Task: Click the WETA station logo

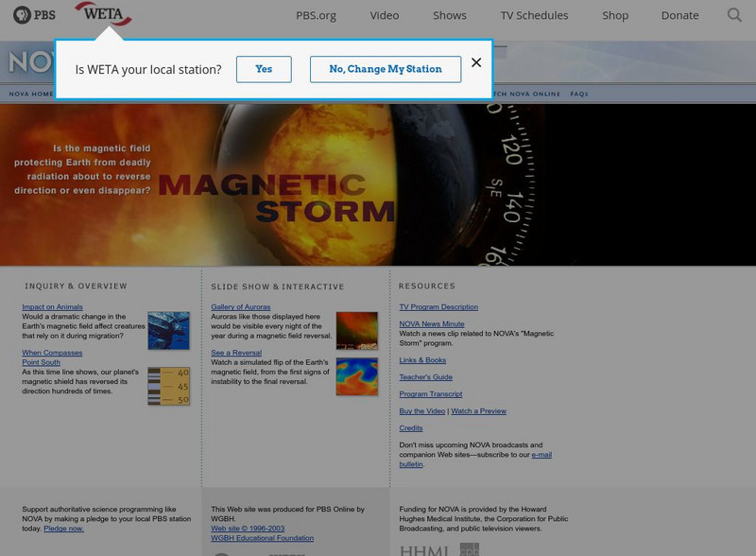Action: tap(102, 14)
